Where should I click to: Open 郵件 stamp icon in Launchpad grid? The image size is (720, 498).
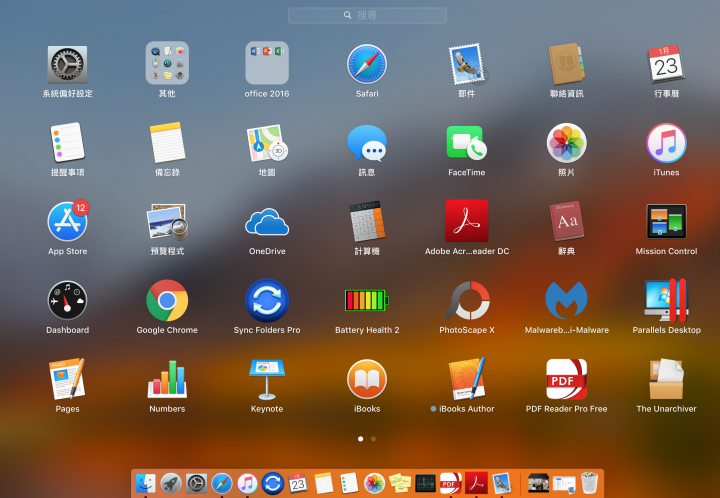click(467, 64)
